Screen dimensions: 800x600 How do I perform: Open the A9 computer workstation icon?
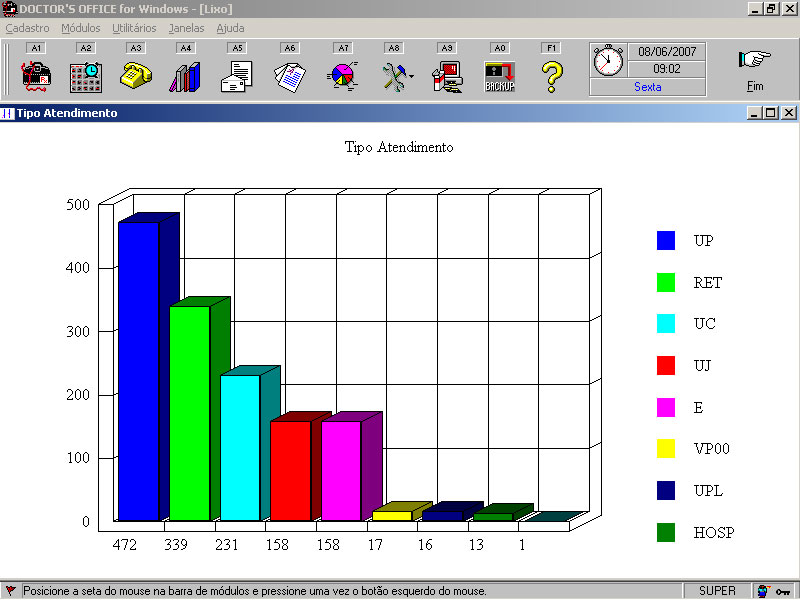447,77
